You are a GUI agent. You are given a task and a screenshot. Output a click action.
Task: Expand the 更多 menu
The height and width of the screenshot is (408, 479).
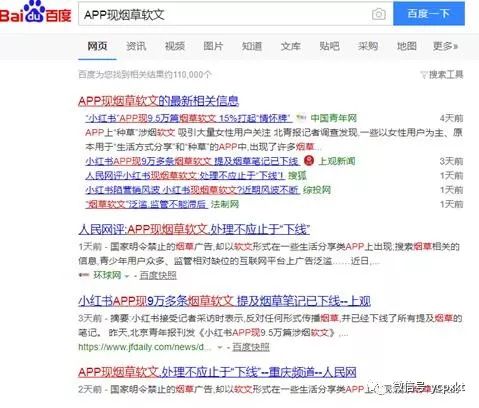[x=445, y=46]
